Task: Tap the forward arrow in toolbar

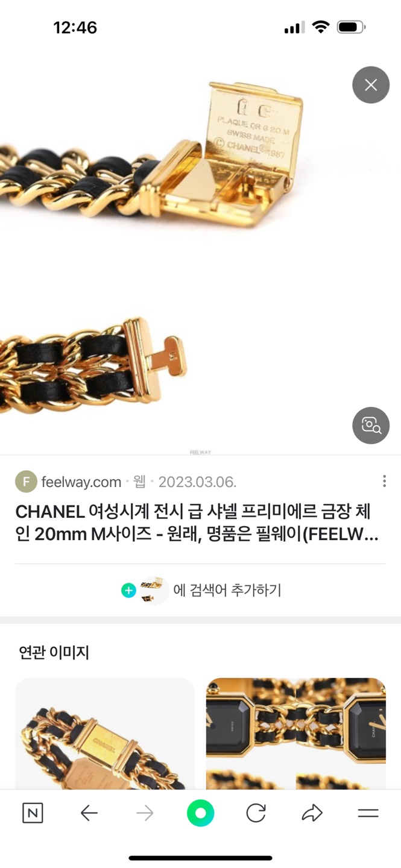Action: (145, 813)
